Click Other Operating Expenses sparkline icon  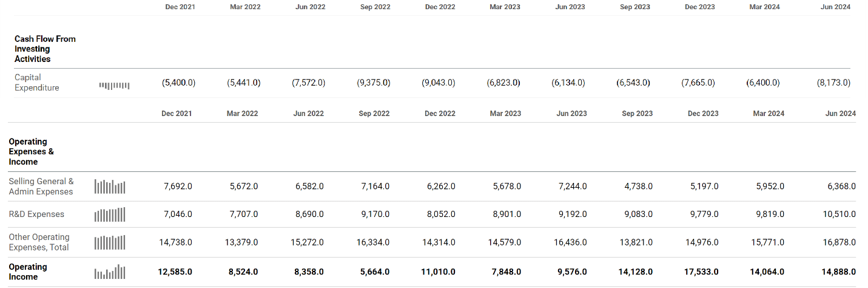pyautogui.click(x=110, y=242)
